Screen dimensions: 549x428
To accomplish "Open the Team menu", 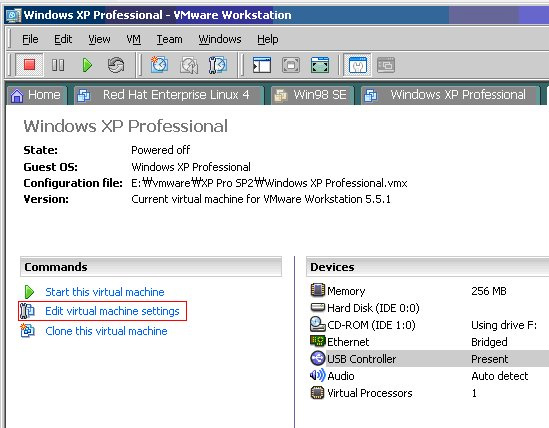I will coord(169,39).
